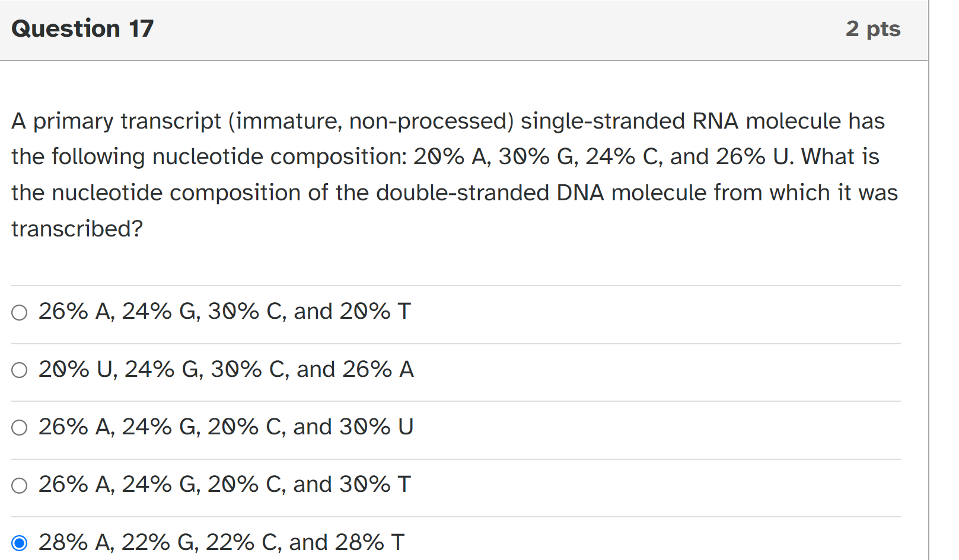Click the radio circle next to the third answer
This screenshot has width=959, height=560.
click(18, 426)
